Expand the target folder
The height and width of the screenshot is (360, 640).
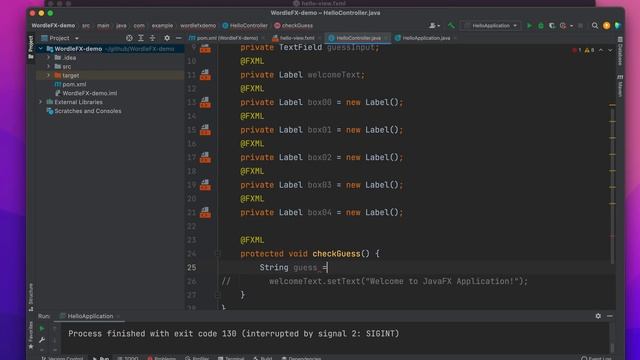pos(49,76)
